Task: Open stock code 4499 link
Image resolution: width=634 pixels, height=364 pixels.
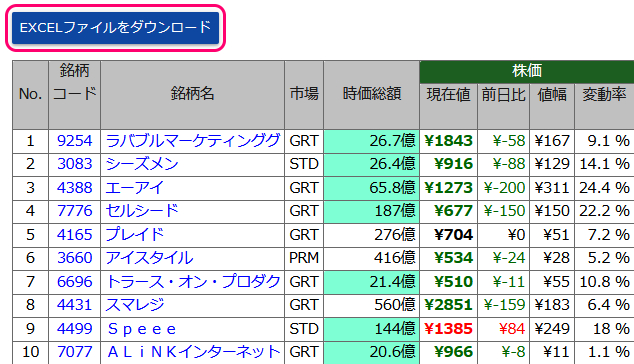Action: 74,328
